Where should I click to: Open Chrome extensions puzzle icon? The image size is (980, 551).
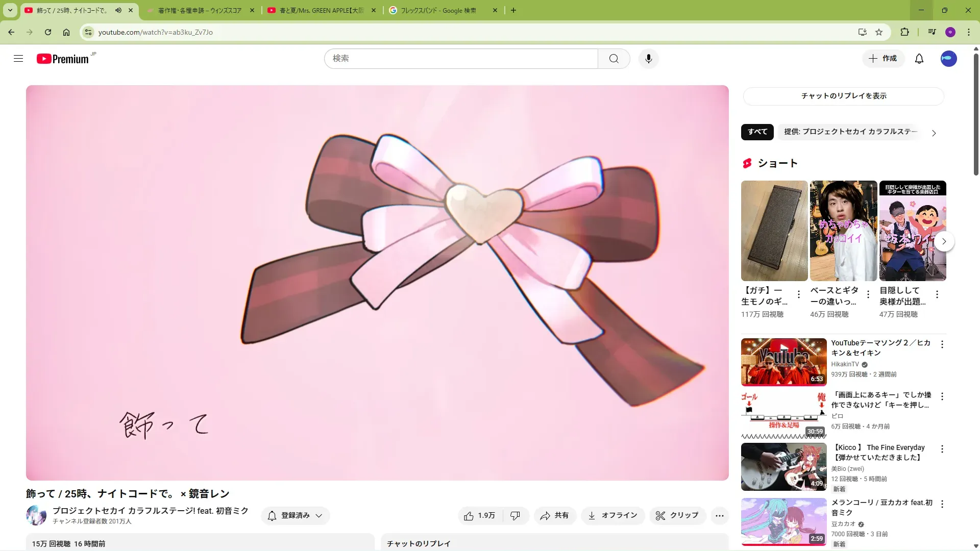pos(904,32)
